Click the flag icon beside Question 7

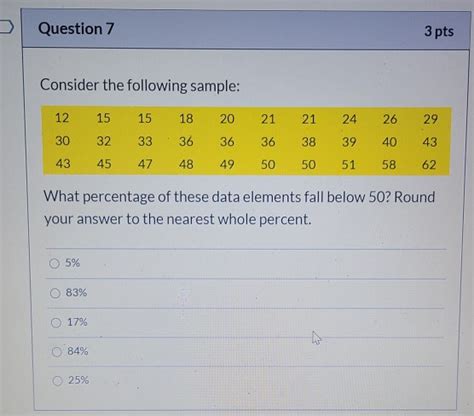click(6, 27)
